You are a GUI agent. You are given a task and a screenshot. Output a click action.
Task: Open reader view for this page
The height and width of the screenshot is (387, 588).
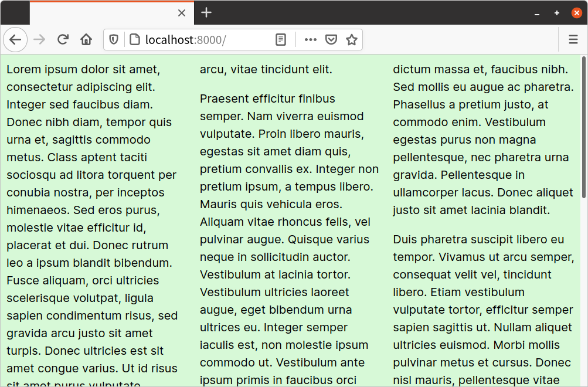pos(280,39)
